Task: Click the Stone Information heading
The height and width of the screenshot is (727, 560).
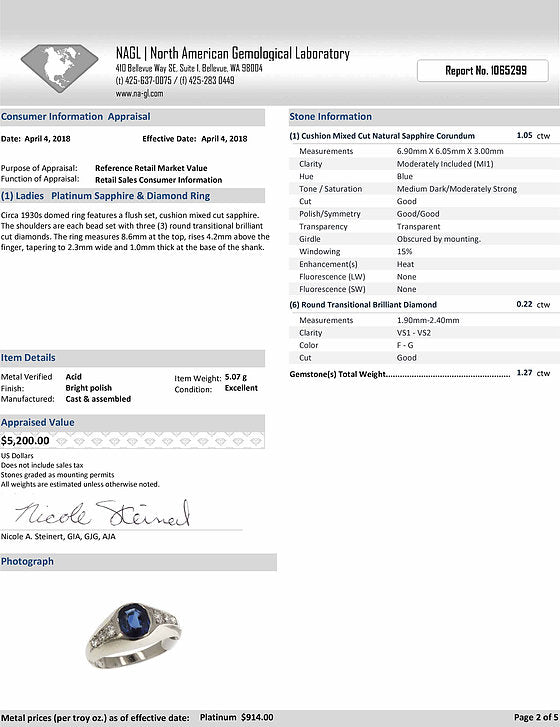Action: (331, 116)
